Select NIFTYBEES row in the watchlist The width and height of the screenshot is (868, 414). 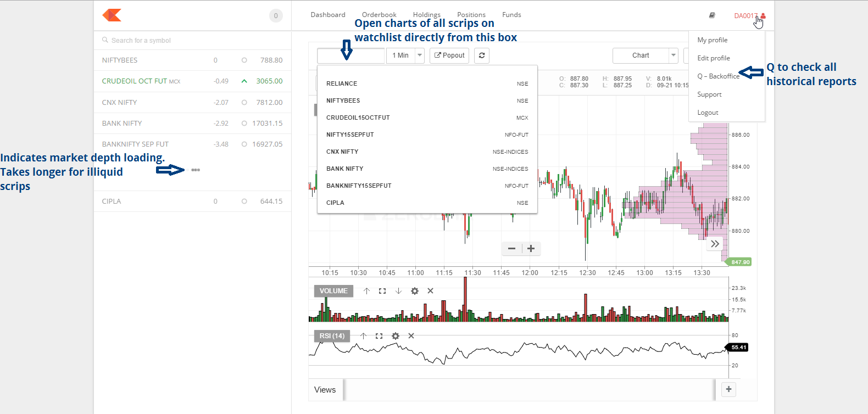coord(192,60)
